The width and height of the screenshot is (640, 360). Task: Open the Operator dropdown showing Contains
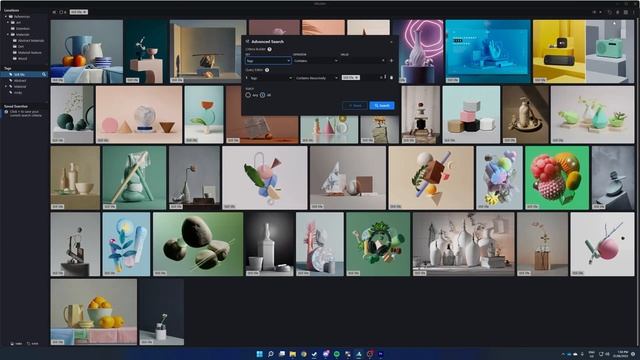pyautogui.click(x=316, y=61)
